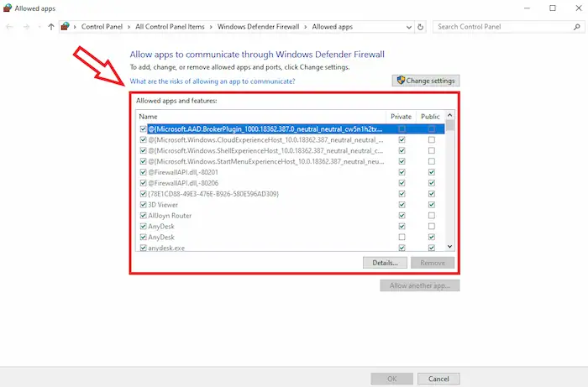Screen dimensions: 588x387
Task: Close the Allowed apps window
Action: coord(579,8)
